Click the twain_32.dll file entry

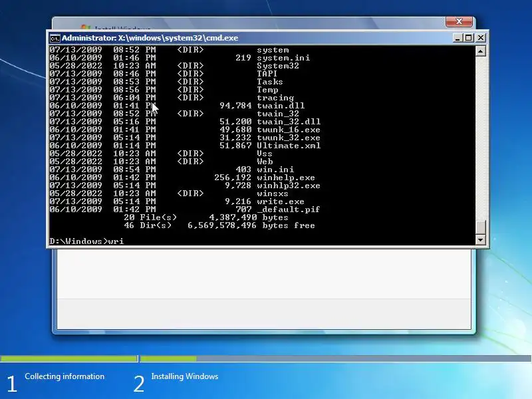pos(289,122)
